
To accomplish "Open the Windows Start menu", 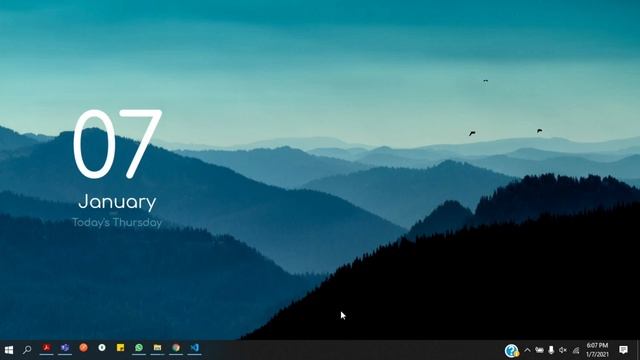I will [x=9, y=350].
